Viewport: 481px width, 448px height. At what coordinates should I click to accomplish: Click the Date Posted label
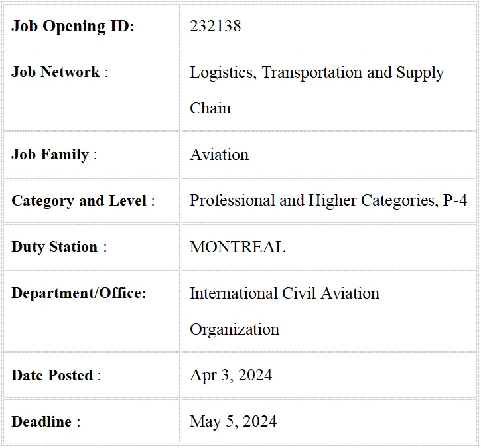click(56, 375)
